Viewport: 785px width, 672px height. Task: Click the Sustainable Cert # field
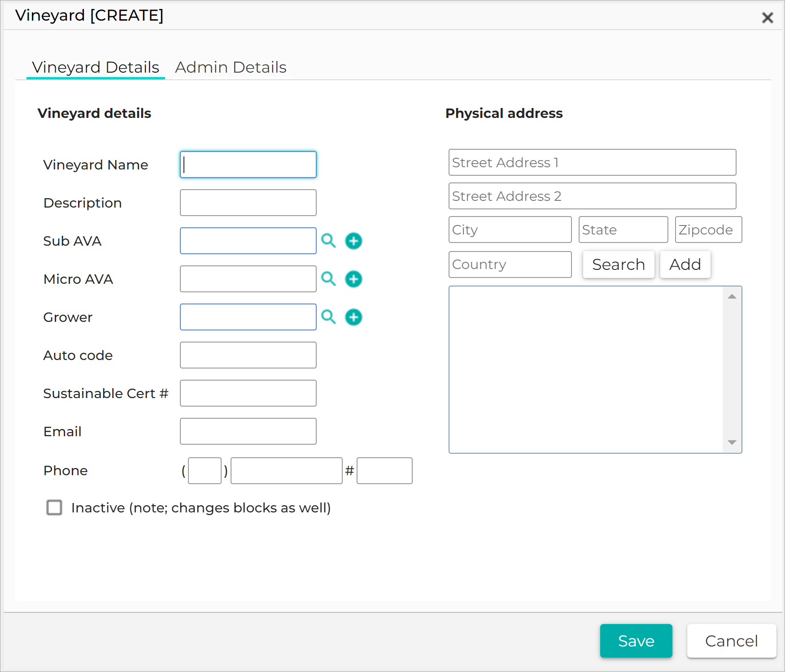pyautogui.click(x=248, y=393)
